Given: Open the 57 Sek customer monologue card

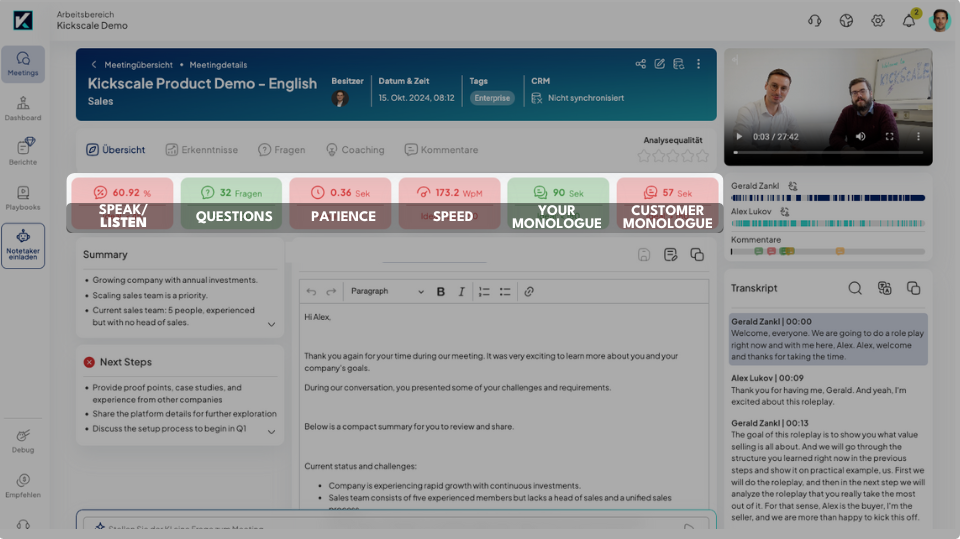Looking at the screenshot, I should tap(667, 203).
